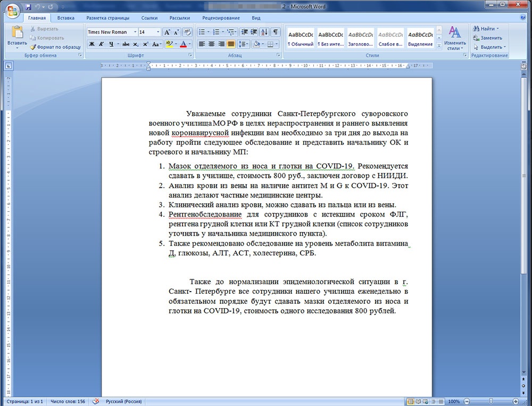Click the vertical scrollbar thumb
Image resolution: width=532 pixels, height=406 pixels.
point(524,176)
